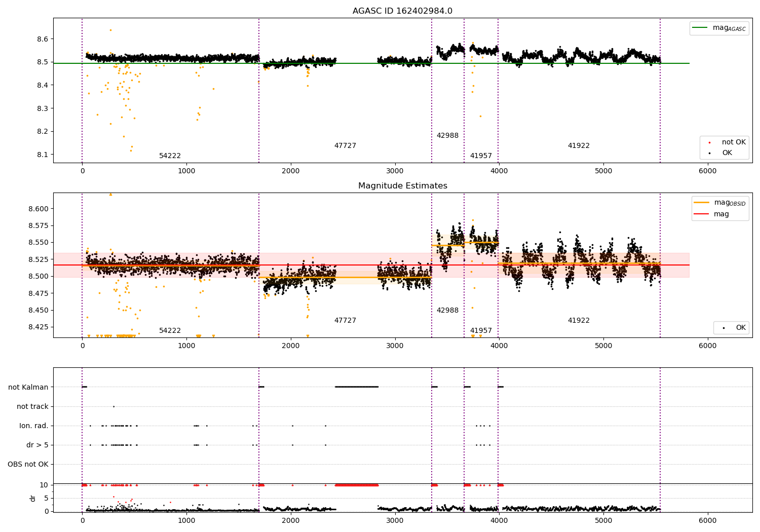Click the 'Ion. rad.' axis label
The width and height of the screenshot is (760, 532).
(34, 426)
